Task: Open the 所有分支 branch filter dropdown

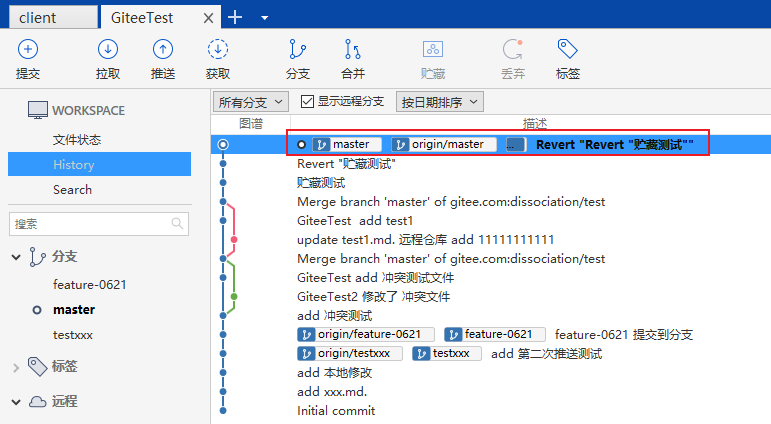Action: point(251,101)
